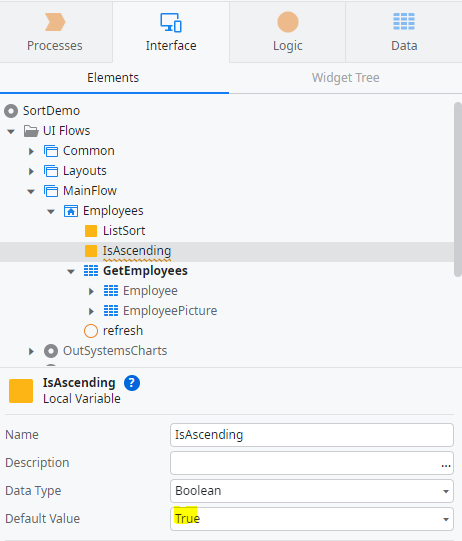Collapse the MainFlow node

click(x=31, y=191)
